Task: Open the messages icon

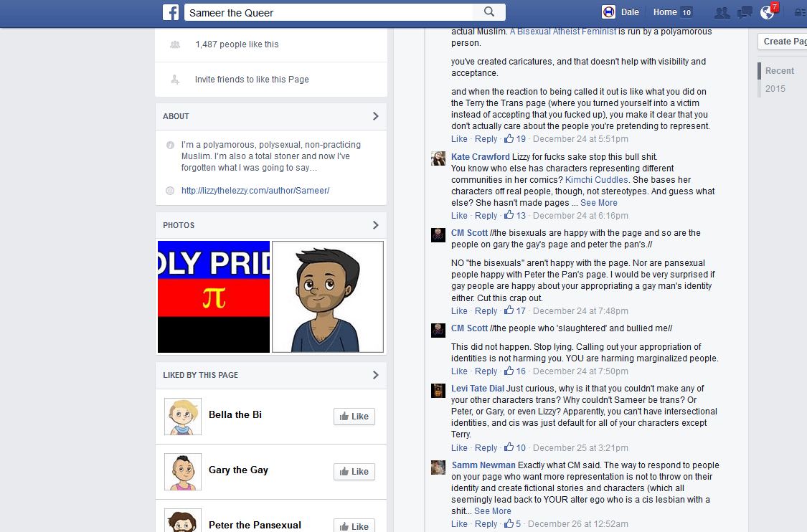Action: click(x=745, y=13)
